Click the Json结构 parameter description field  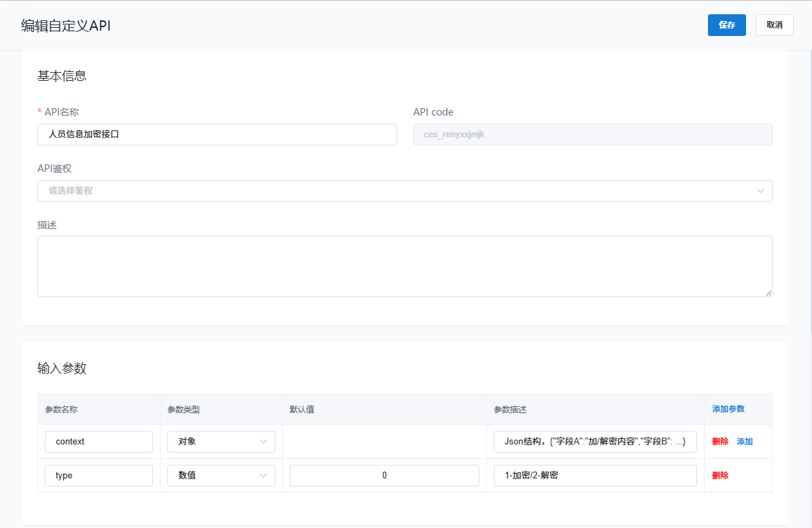pyautogui.click(x=594, y=442)
